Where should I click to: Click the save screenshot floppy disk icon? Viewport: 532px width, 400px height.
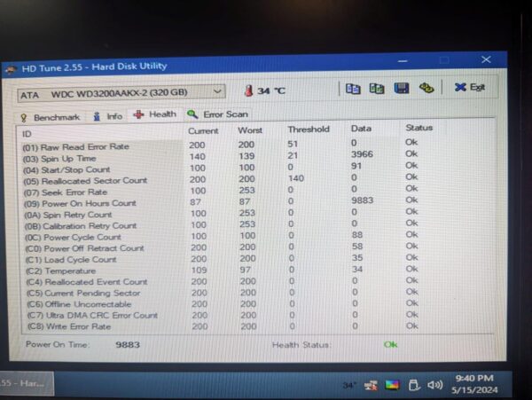click(x=402, y=88)
